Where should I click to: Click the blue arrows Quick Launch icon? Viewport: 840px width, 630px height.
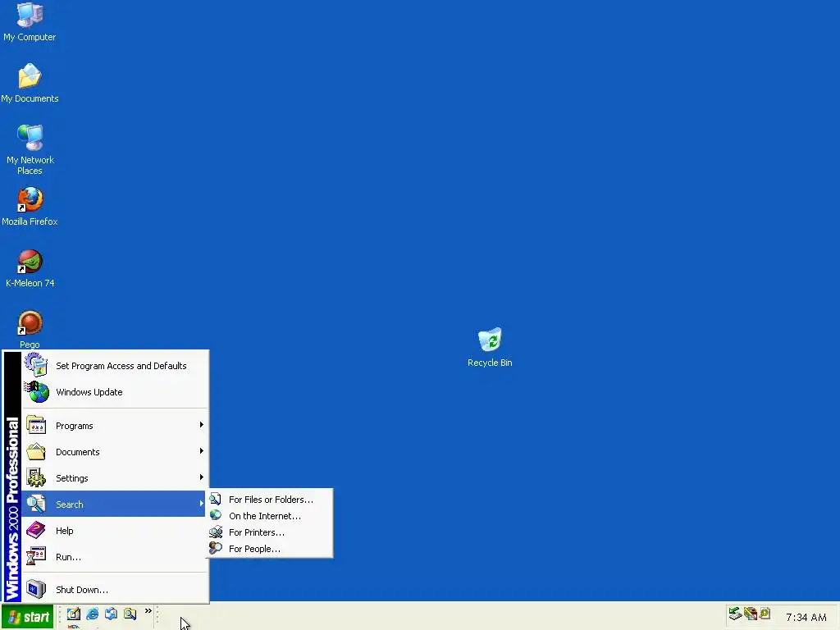point(111,614)
